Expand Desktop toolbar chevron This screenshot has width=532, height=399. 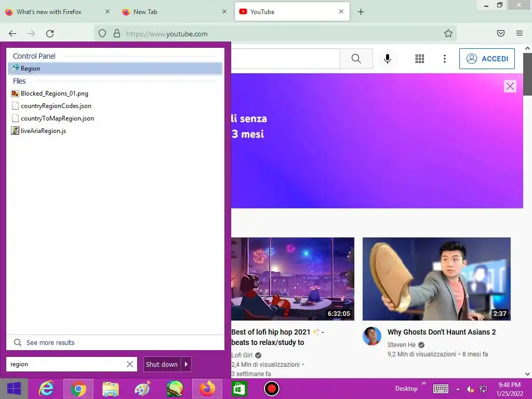point(424,383)
